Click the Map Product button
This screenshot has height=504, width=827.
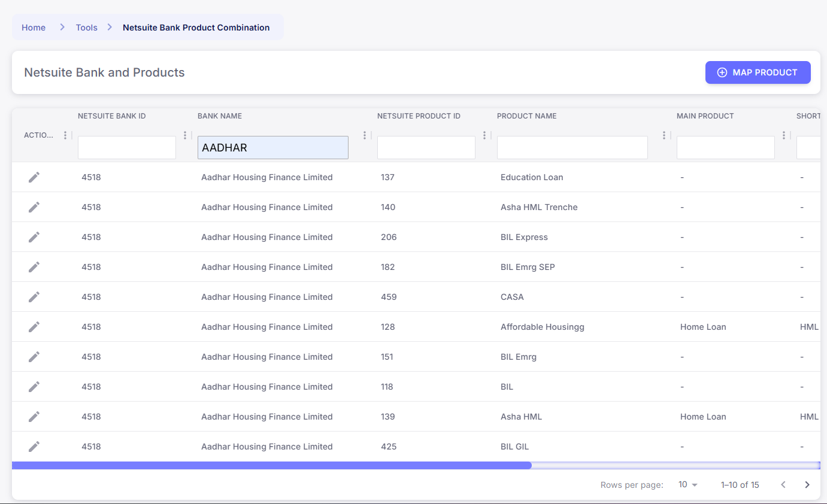coord(758,72)
